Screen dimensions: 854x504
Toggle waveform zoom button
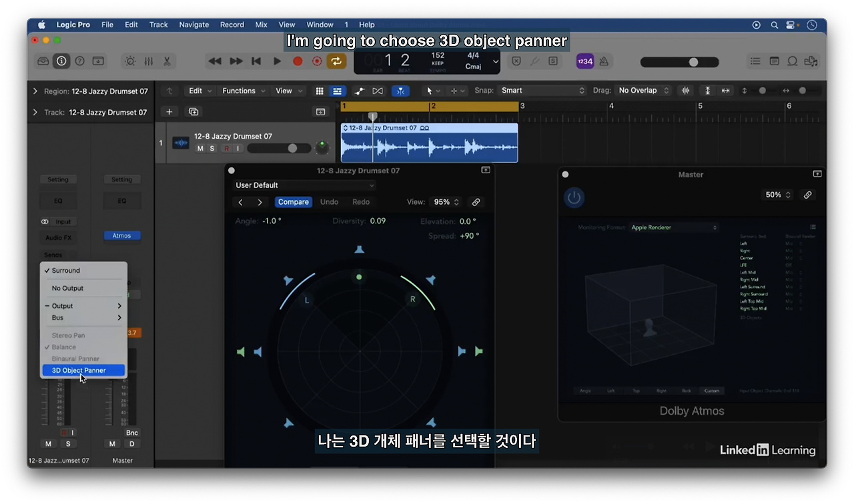coord(685,91)
